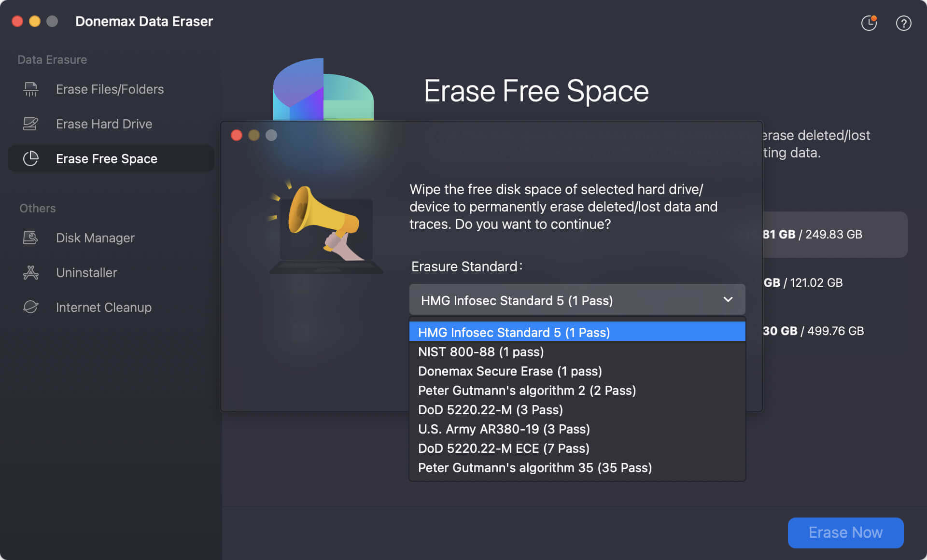
Task: Click the clock/history icon in the title bar
Action: [869, 23]
